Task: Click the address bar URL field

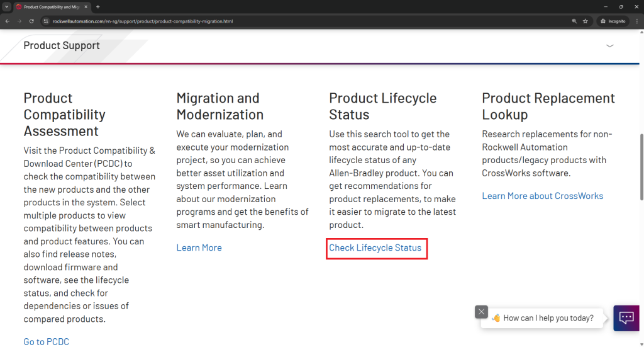Action: click(x=252, y=21)
